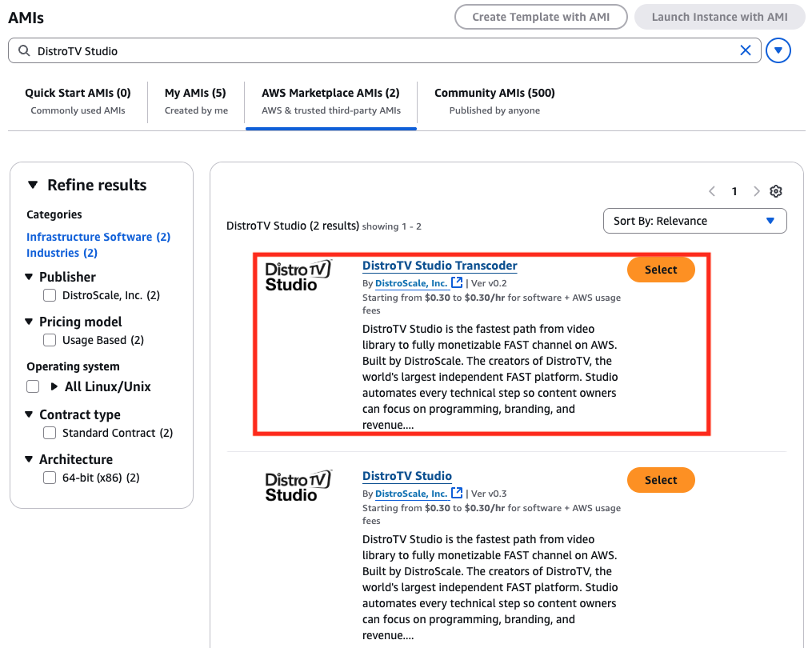Click the circular dropdown arrow beside search

click(778, 50)
